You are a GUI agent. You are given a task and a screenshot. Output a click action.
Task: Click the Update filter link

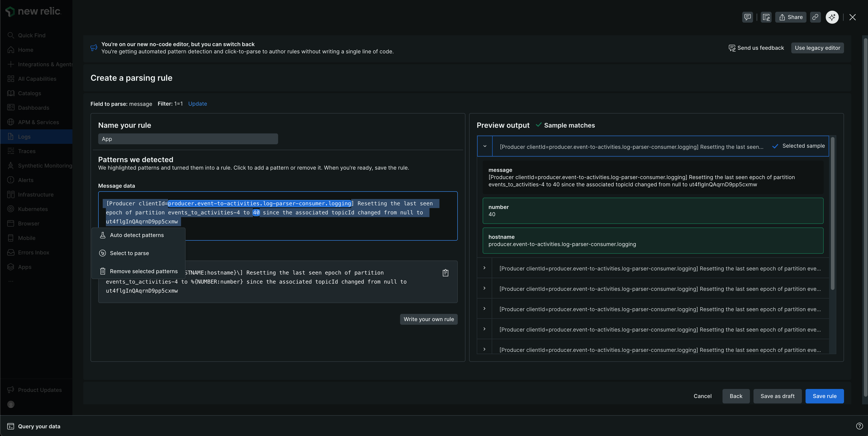pyautogui.click(x=198, y=104)
